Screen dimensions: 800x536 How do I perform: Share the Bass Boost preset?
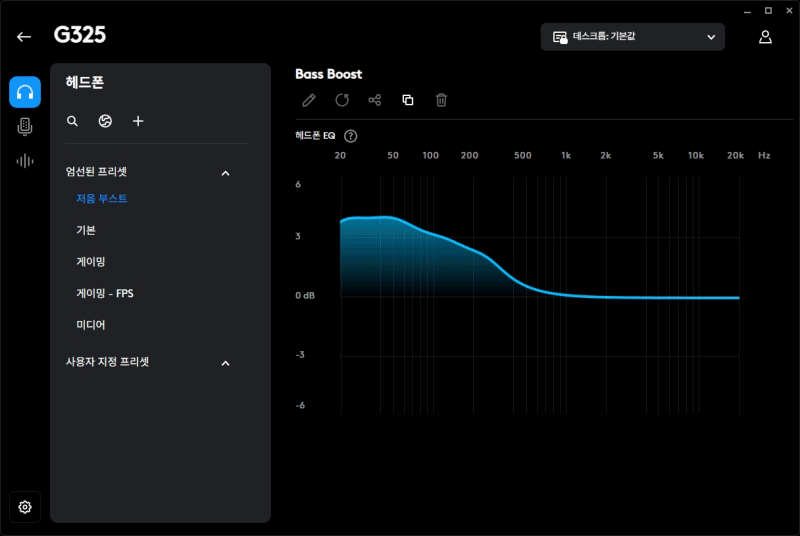pyautogui.click(x=374, y=100)
